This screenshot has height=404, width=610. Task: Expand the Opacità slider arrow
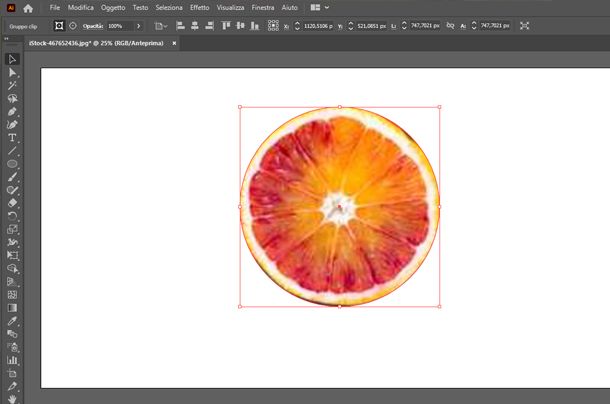[138, 25]
